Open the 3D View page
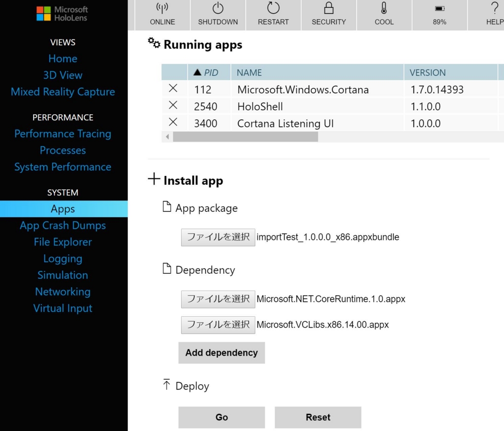 63,75
